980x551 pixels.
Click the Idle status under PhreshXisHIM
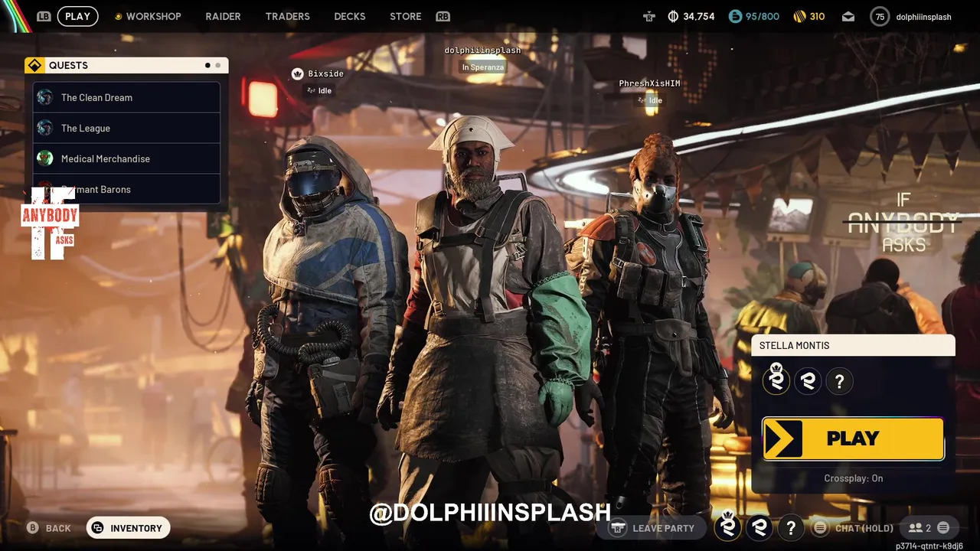(649, 100)
